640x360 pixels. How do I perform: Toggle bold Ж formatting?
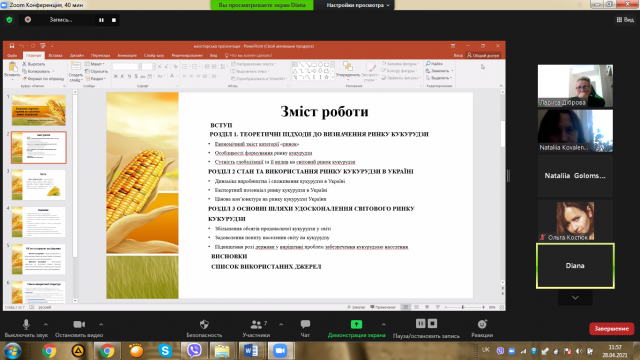pyautogui.click(x=116, y=76)
